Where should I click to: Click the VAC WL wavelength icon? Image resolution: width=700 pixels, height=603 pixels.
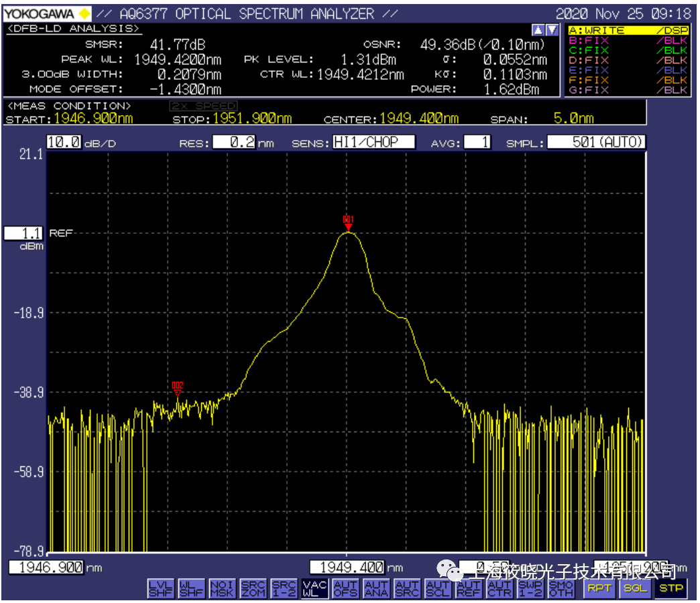coord(314,588)
